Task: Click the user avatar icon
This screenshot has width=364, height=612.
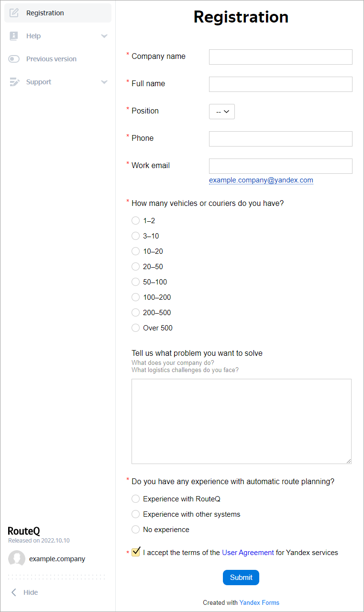Action: 17,559
